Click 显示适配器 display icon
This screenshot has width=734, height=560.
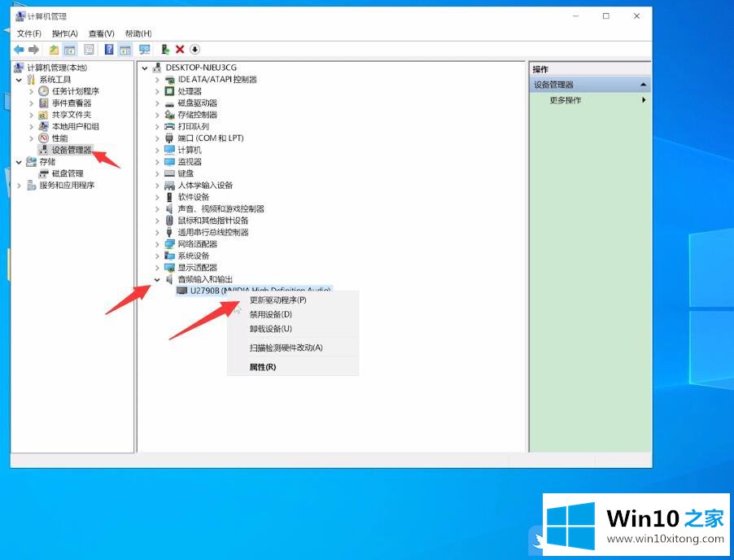pyautogui.click(x=169, y=267)
